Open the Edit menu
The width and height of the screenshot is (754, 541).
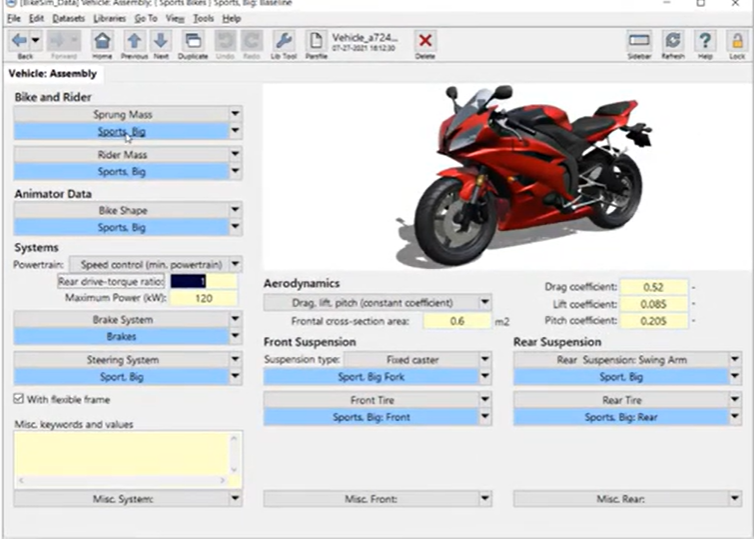pyautogui.click(x=37, y=19)
